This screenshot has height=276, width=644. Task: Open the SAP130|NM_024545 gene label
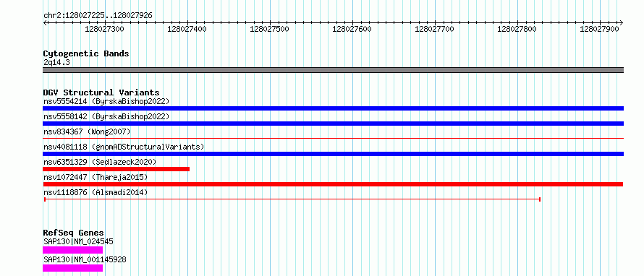tap(78, 241)
